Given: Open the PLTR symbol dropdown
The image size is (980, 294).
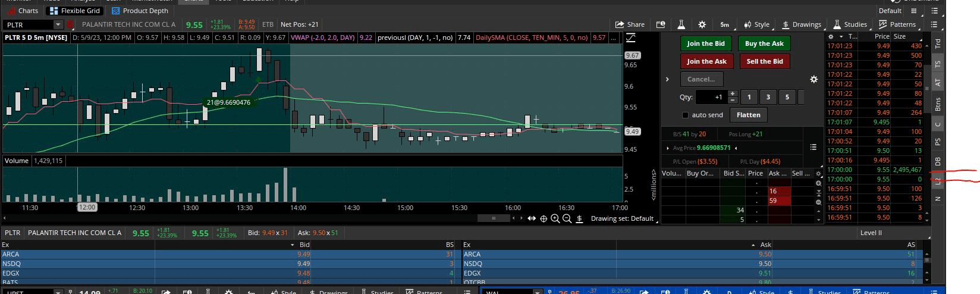Looking at the screenshot, I should pos(58,24).
